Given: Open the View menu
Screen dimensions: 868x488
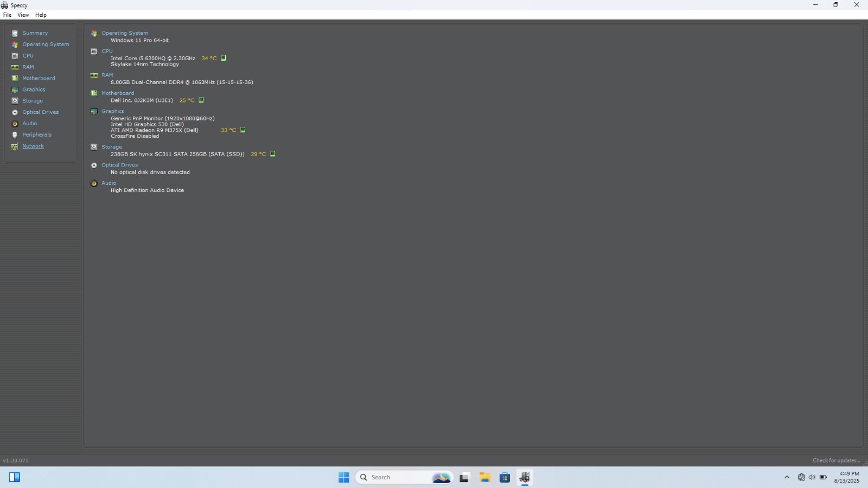Looking at the screenshot, I should [23, 15].
